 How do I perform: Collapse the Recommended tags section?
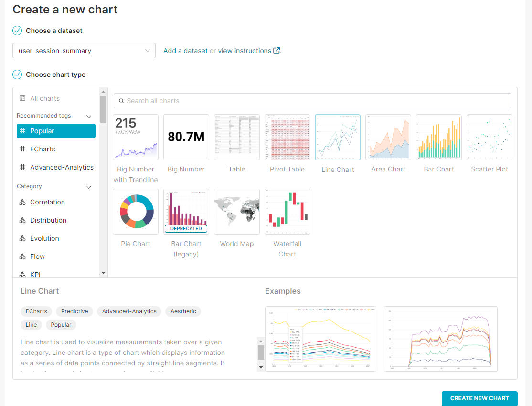point(89,117)
